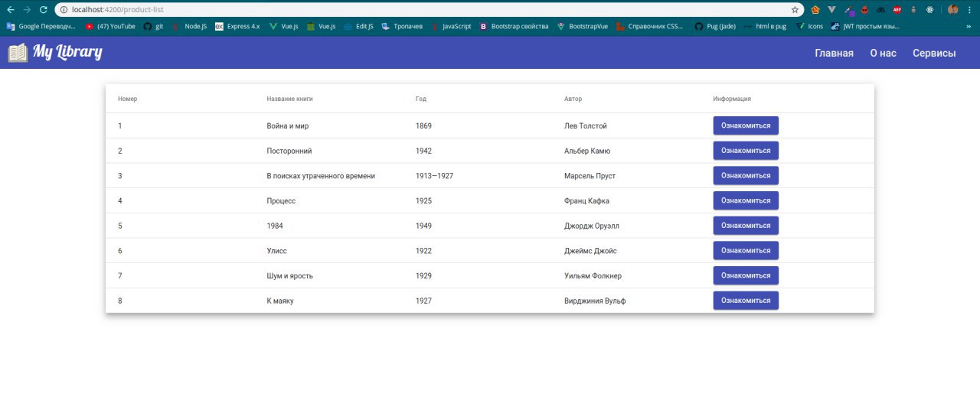The image size is (980, 410).
Task: Click the browser forward arrow
Action: [27, 10]
